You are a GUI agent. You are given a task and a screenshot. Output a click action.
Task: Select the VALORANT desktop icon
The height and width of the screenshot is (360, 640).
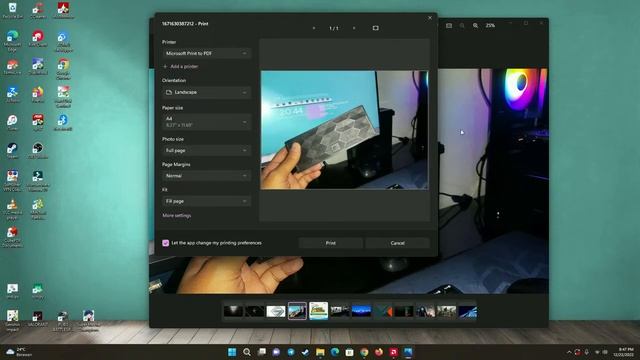[38, 319]
